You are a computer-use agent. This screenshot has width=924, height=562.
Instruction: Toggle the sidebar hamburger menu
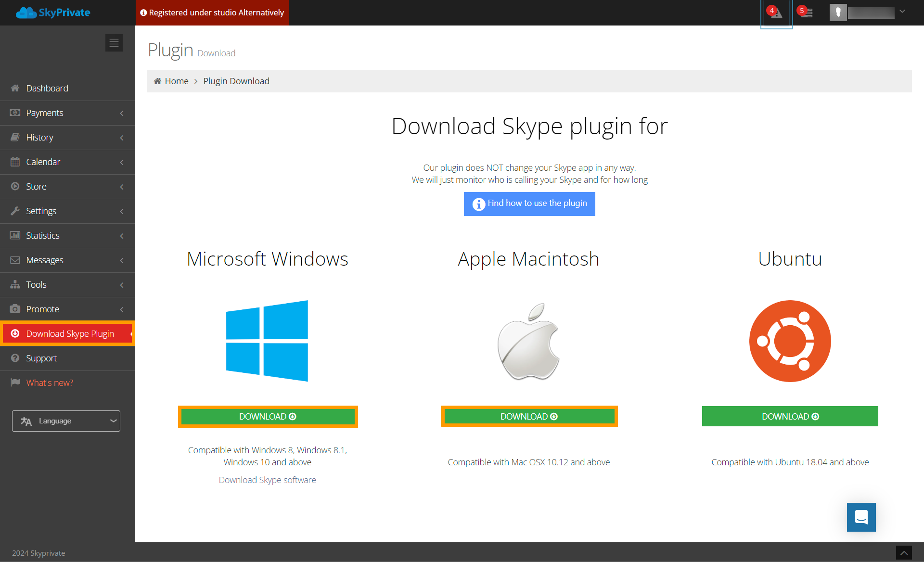click(x=114, y=43)
